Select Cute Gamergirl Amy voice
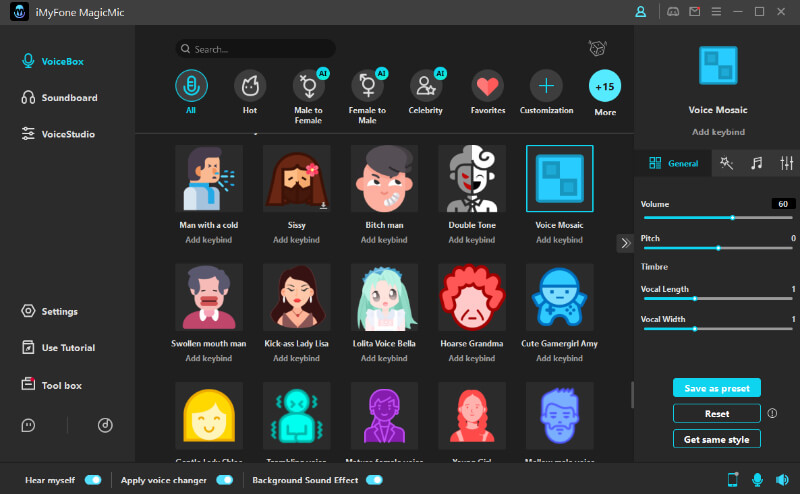 pyautogui.click(x=560, y=297)
